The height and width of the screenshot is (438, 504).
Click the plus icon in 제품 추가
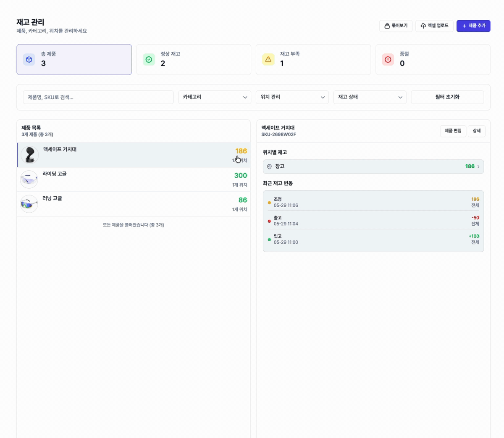[x=464, y=26]
